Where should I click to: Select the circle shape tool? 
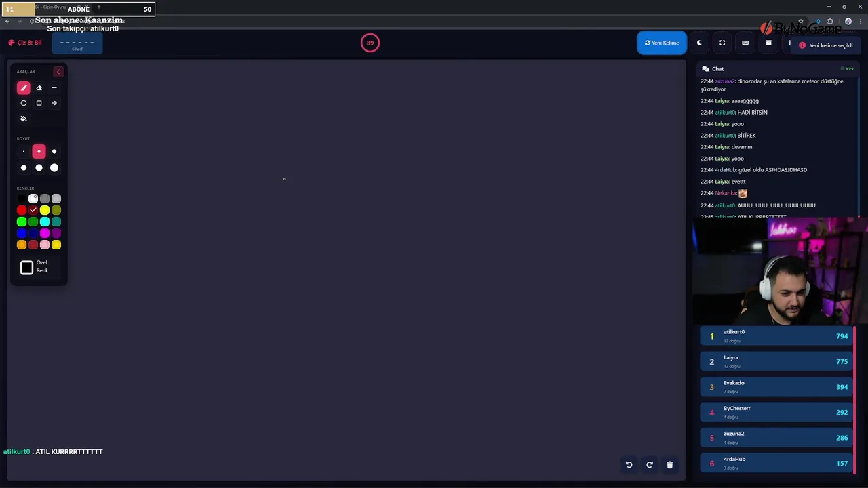point(24,103)
